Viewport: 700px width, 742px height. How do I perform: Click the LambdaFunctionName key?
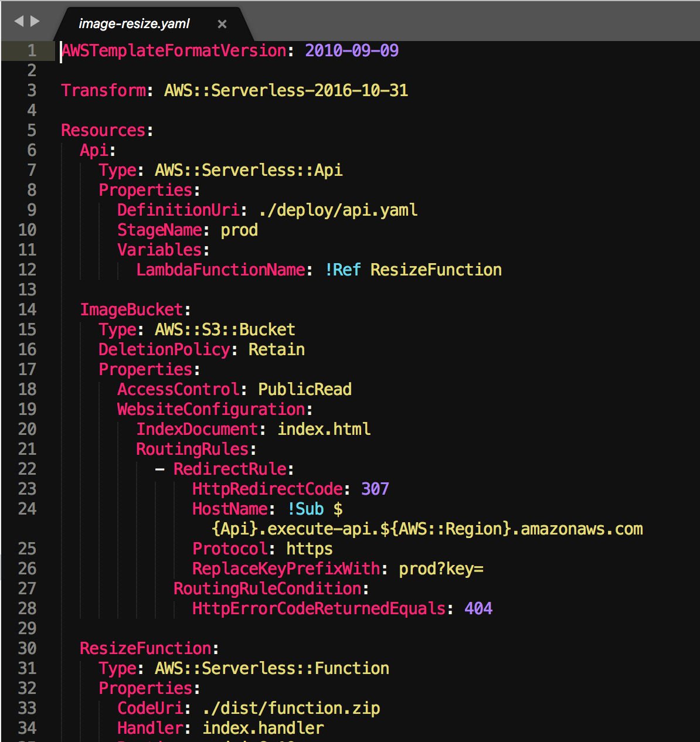tap(220, 270)
